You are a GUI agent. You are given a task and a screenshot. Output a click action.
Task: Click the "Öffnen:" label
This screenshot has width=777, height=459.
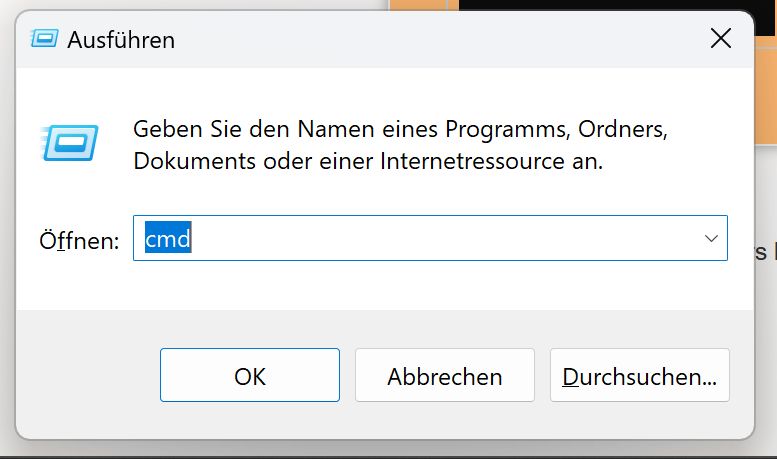(x=79, y=241)
